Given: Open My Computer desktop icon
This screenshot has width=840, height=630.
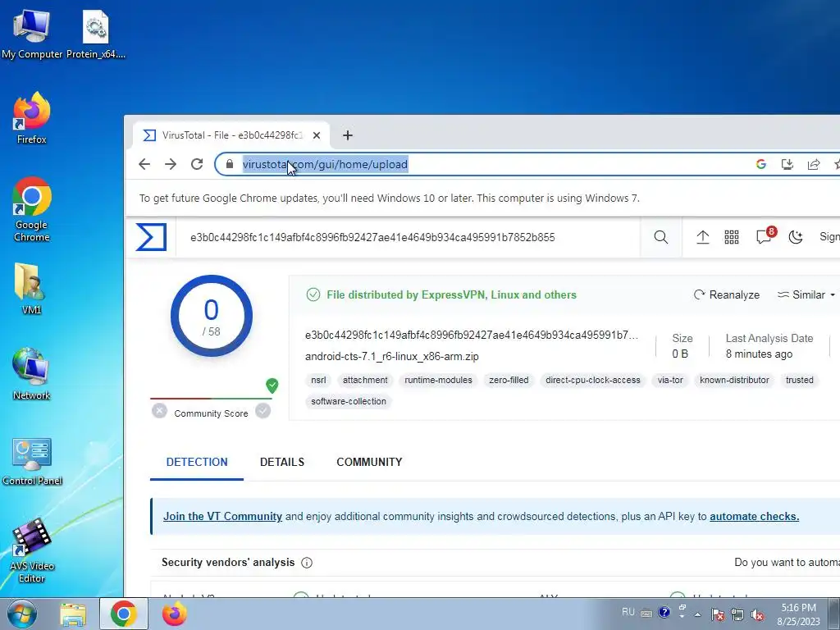Looking at the screenshot, I should pyautogui.click(x=32, y=34).
